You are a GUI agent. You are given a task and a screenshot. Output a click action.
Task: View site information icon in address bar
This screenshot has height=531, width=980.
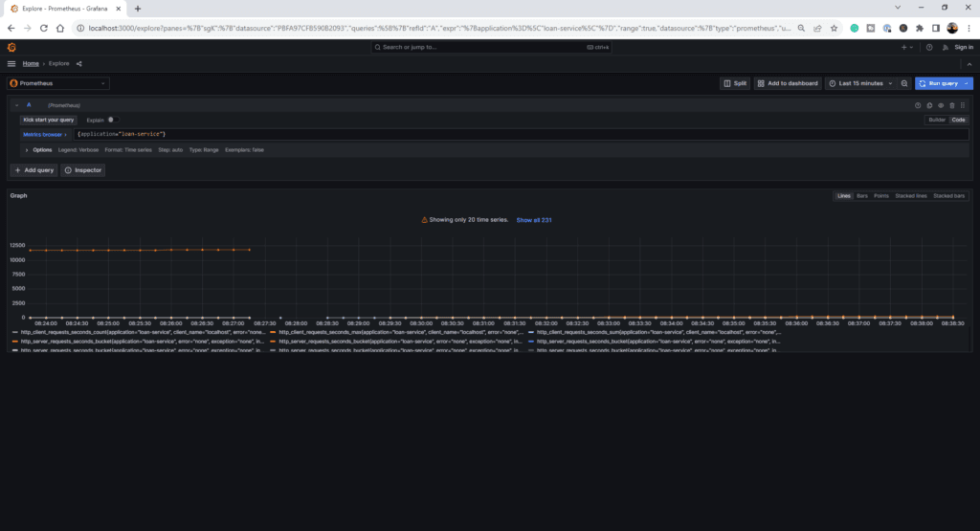[80, 28]
